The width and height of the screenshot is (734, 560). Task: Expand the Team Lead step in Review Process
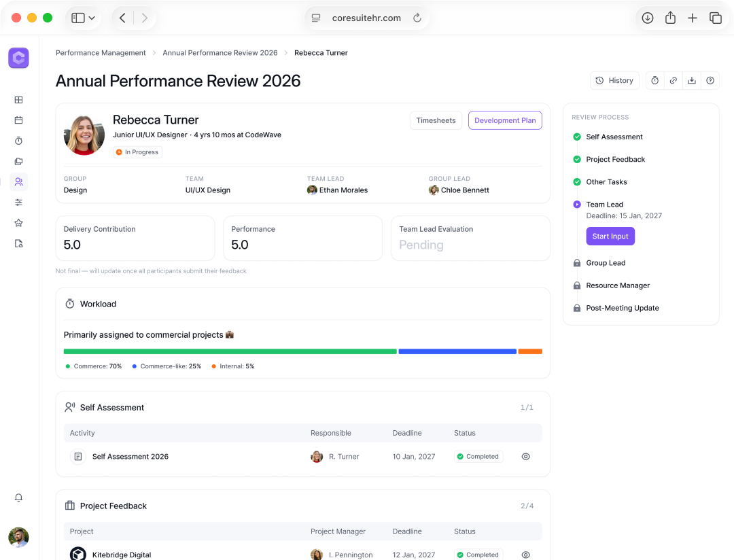point(604,205)
